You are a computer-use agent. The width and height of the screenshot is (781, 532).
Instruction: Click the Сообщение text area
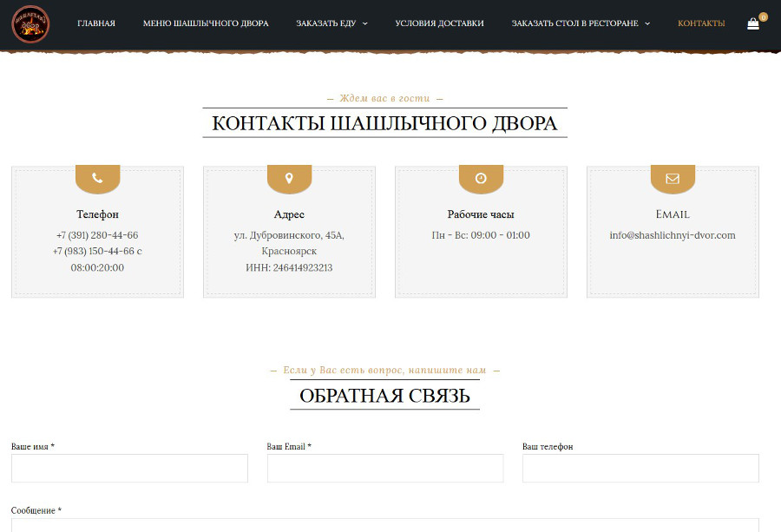point(385,525)
